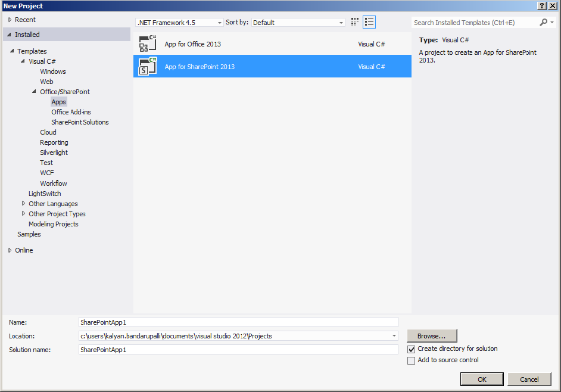Select SharePoint Solutions category
This screenshot has height=392, width=561.
(80, 122)
